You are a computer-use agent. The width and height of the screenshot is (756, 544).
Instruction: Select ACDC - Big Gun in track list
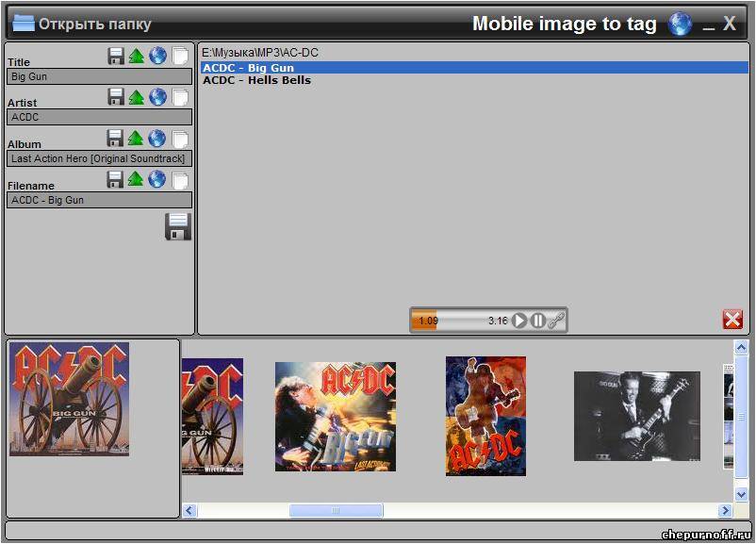tap(474, 68)
